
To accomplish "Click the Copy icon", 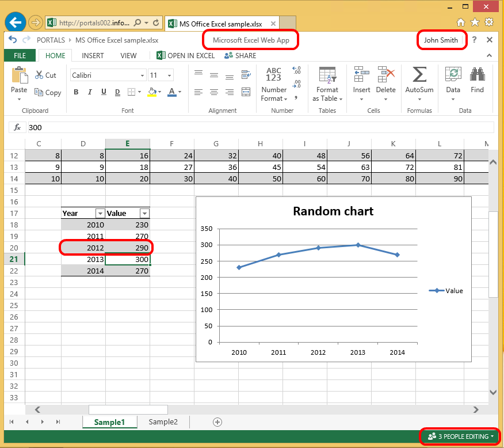I will (39, 92).
